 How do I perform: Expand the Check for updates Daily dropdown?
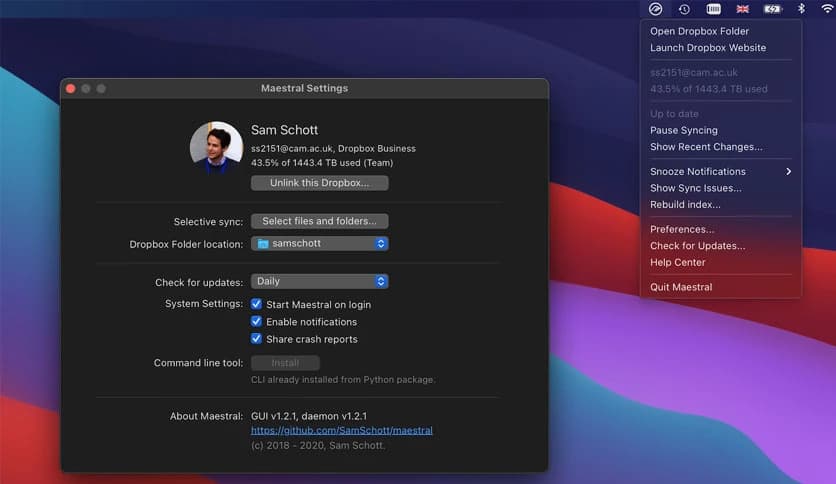319,282
